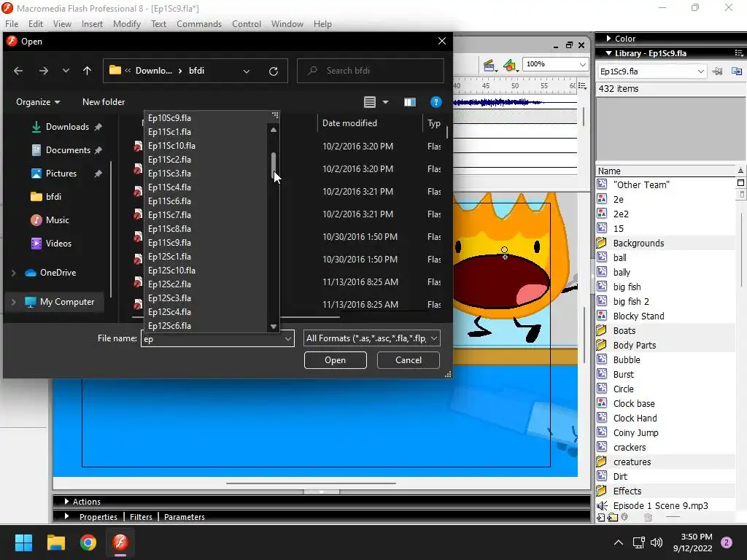The height and width of the screenshot is (560, 747).
Task: Switch to the Filters tab
Action: coord(141,517)
